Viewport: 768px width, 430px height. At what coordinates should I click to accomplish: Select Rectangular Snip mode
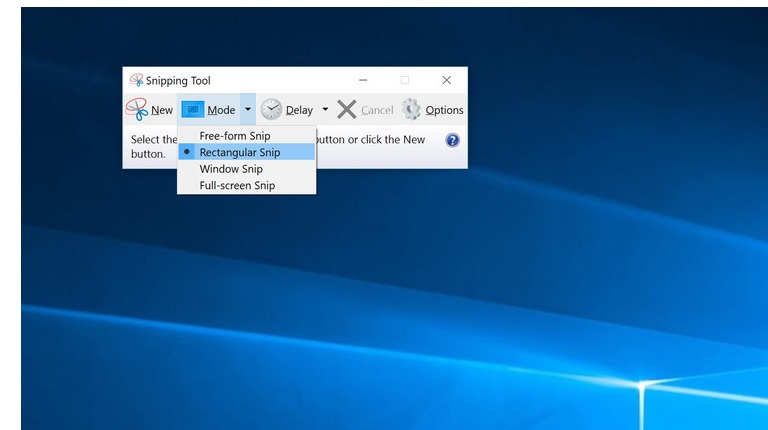[246, 152]
